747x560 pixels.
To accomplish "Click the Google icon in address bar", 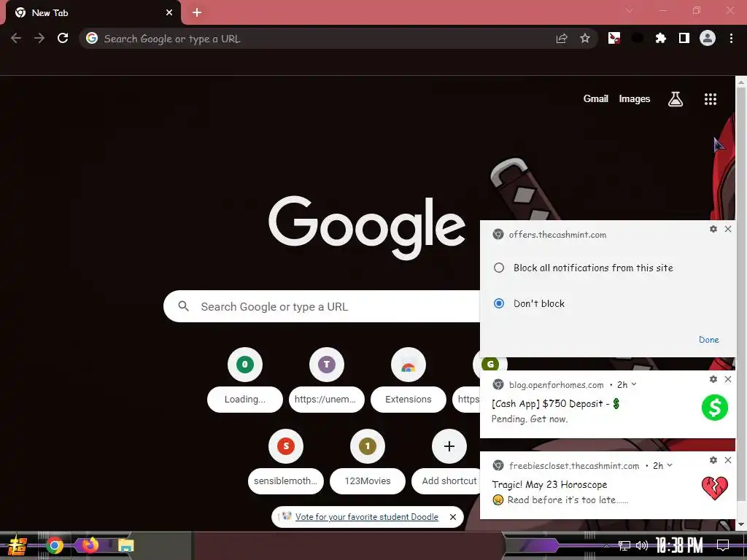I will pos(92,38).
